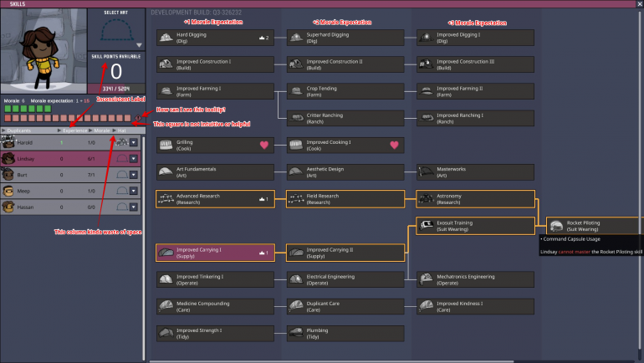The image size is (644, 363).
Task: Sort list by Duplicants name header
Action: point(25,130)
